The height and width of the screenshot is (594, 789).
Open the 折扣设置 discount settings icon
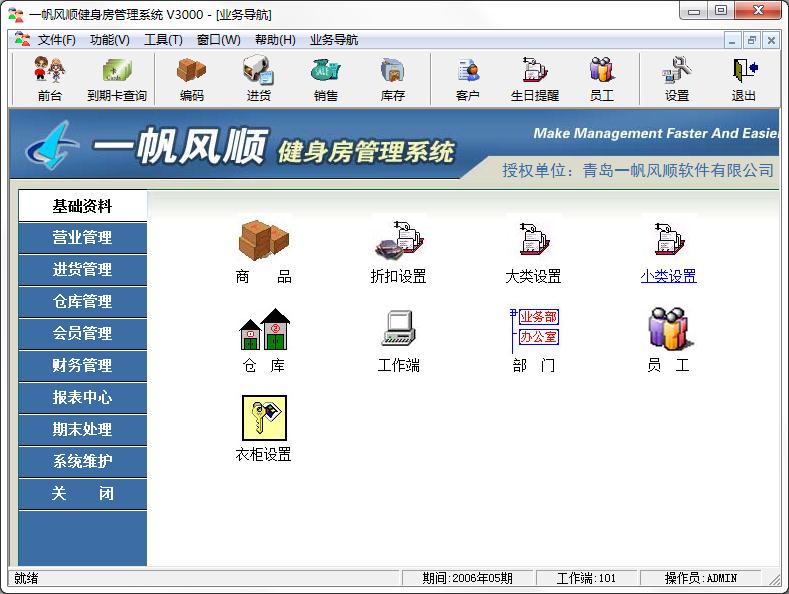[x=399, y=238]
